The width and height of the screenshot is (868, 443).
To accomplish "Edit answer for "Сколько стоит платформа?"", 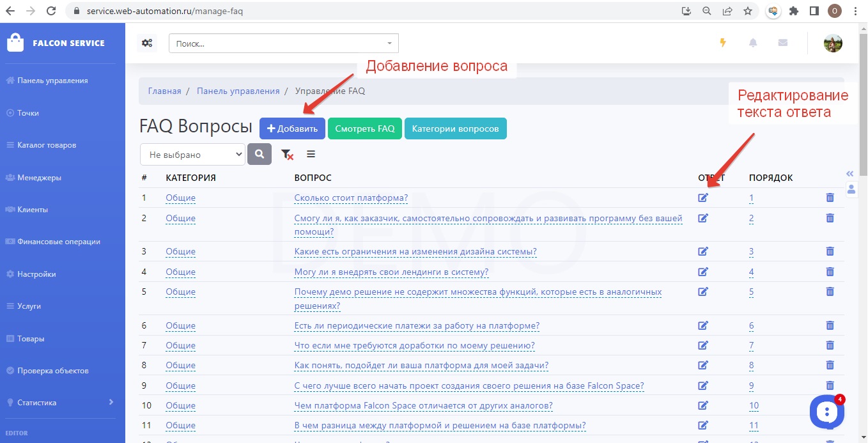I will (x=703, y=198).
